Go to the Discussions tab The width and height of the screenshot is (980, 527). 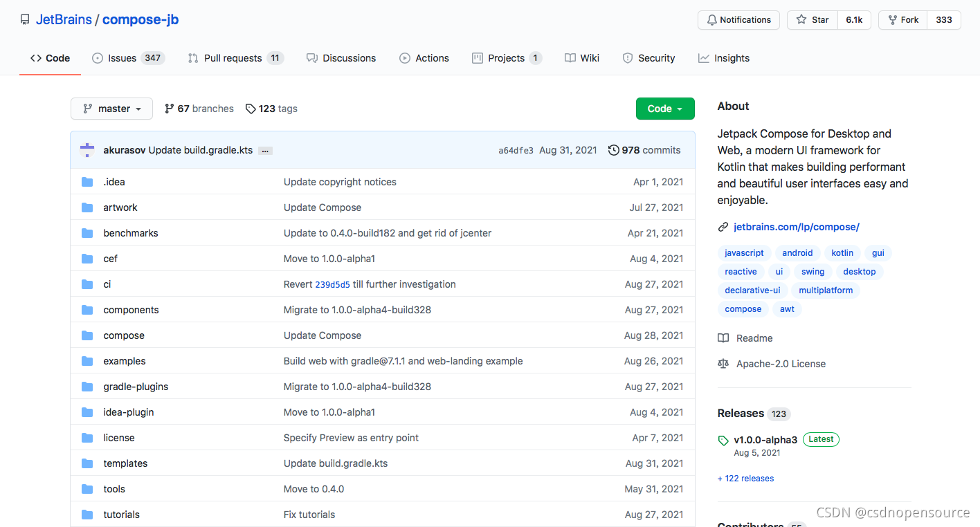click(x=341, y=58)
